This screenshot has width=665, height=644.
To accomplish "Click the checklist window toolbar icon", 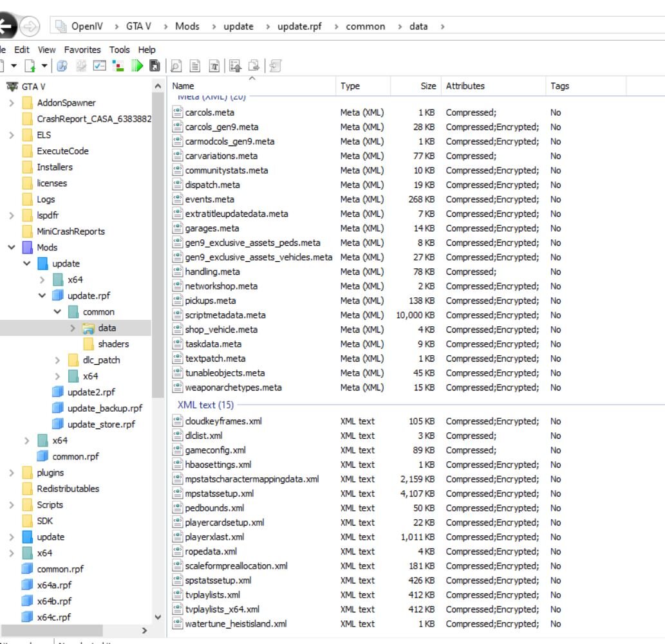I will click(x=99, y=66).
